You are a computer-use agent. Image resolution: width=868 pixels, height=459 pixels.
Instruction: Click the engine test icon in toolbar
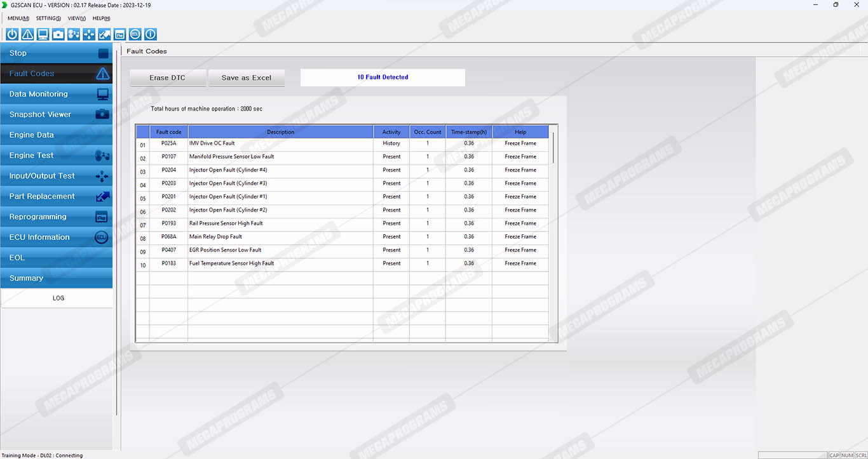[74, 34]
